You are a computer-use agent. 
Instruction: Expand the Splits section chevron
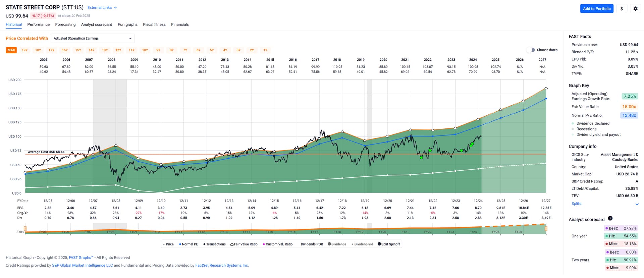[637, 204]
